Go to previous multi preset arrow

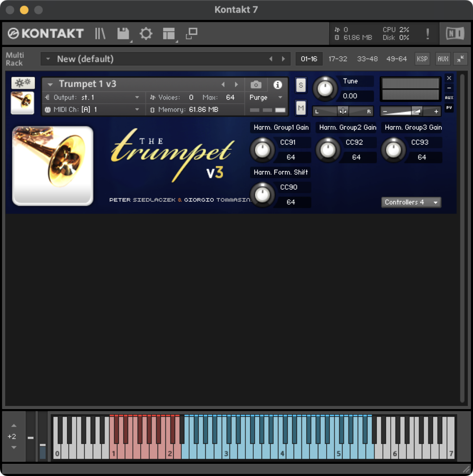270,59
